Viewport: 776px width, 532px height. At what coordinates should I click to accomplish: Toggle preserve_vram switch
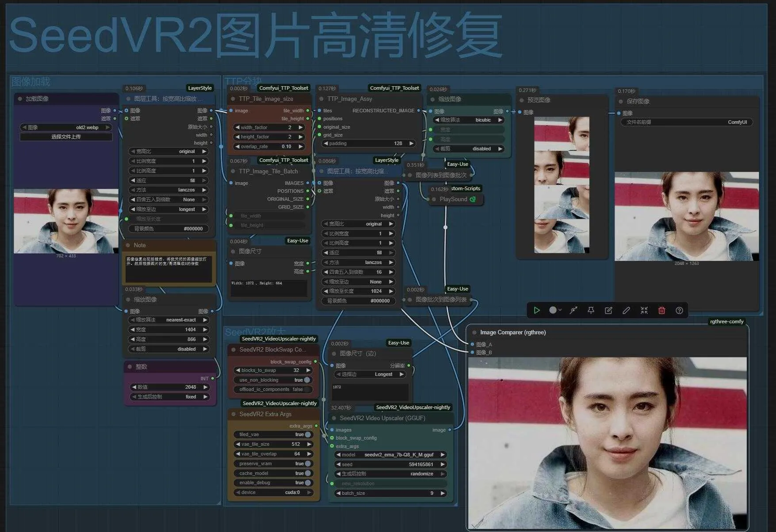click(x=308, y=464)
